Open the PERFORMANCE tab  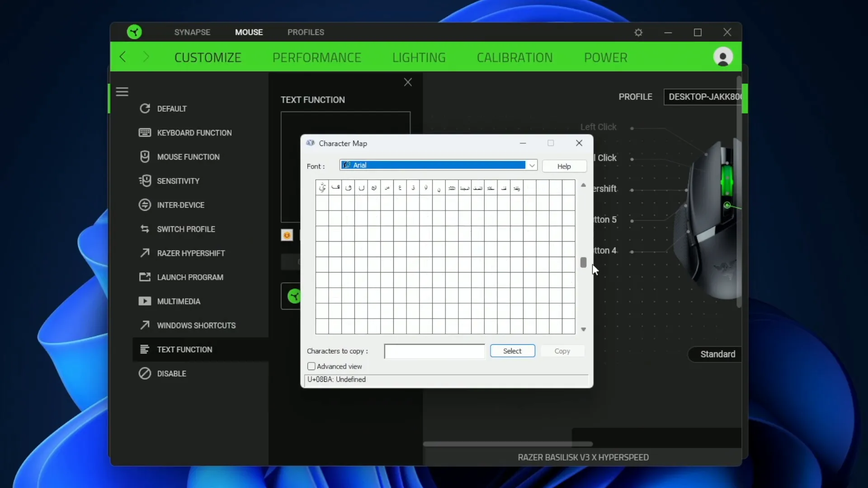pyautogui.click(x=316, y=57)
